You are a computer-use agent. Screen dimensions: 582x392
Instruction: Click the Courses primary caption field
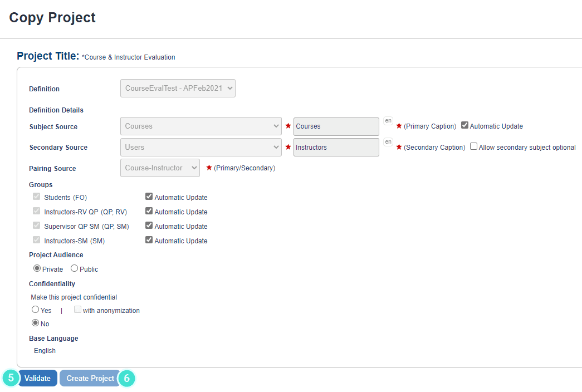pyautogui.click(x=336, y=126)
